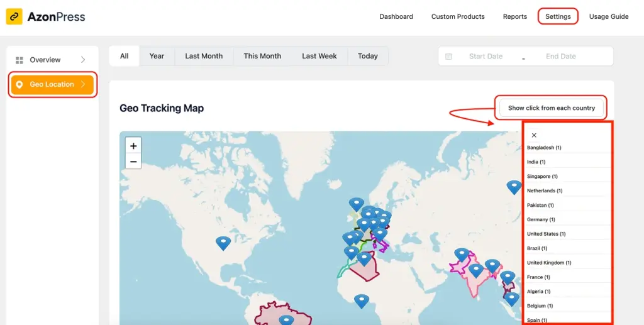
Task: Click the calendar icon in date range
Action: [x=448, y=56]
